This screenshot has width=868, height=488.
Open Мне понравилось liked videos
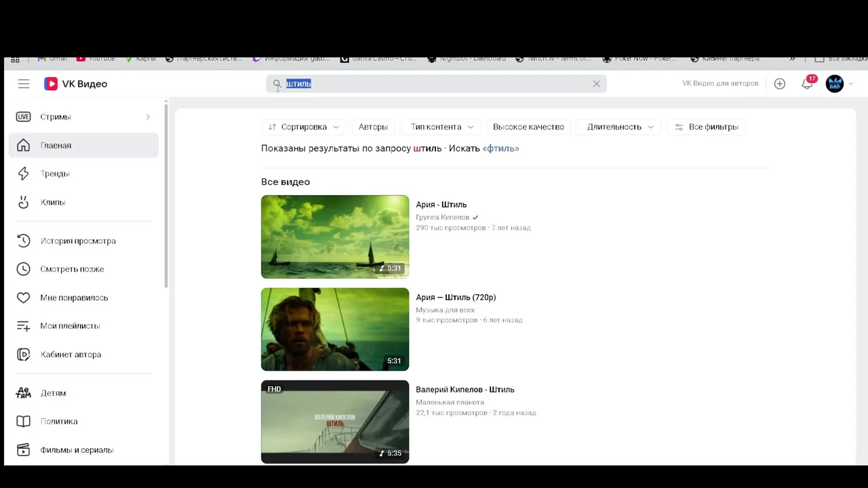pyautogui.click(x=74, y=298)
